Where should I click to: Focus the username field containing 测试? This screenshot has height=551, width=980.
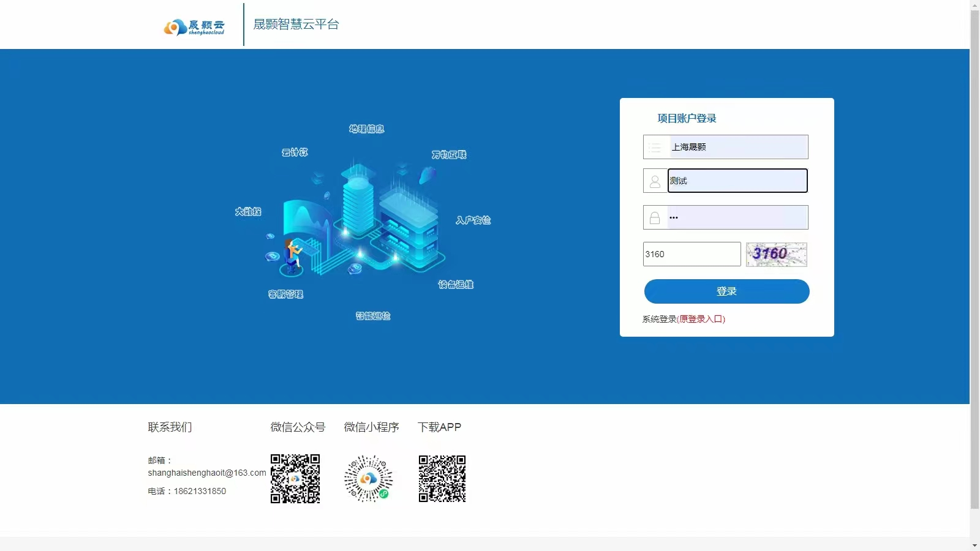coord(737,181)
